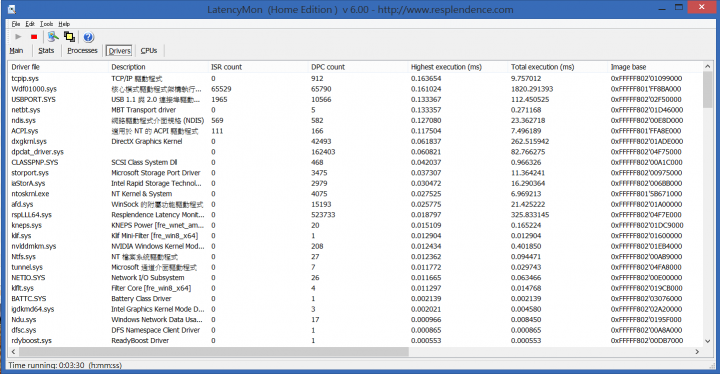
Task: Select the rspLLL64.sys driver row
Action: tap(355, 215)
